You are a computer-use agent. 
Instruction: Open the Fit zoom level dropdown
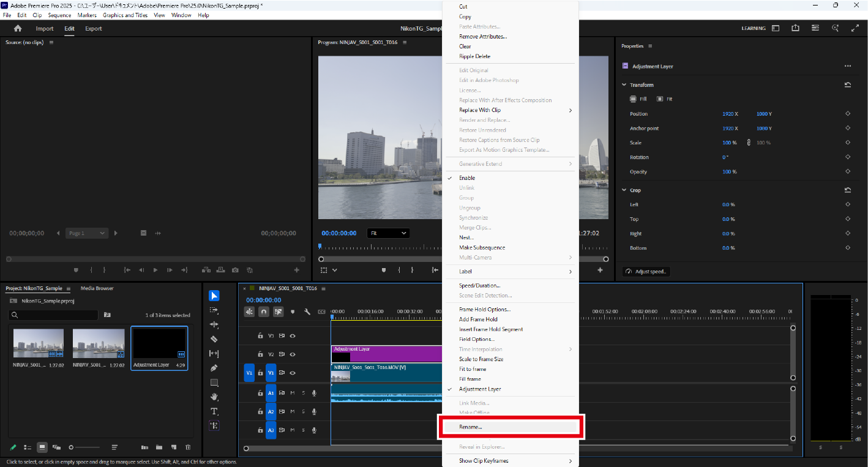click(x=388, y=233)
